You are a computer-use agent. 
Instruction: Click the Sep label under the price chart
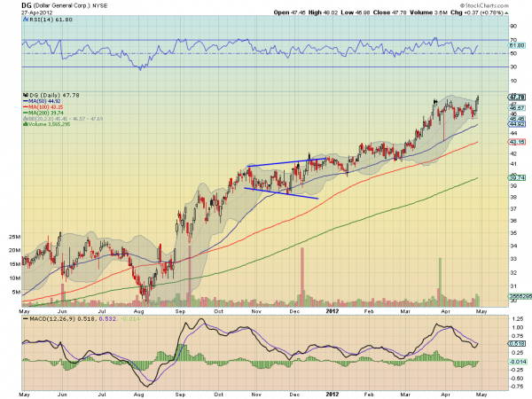181,311
